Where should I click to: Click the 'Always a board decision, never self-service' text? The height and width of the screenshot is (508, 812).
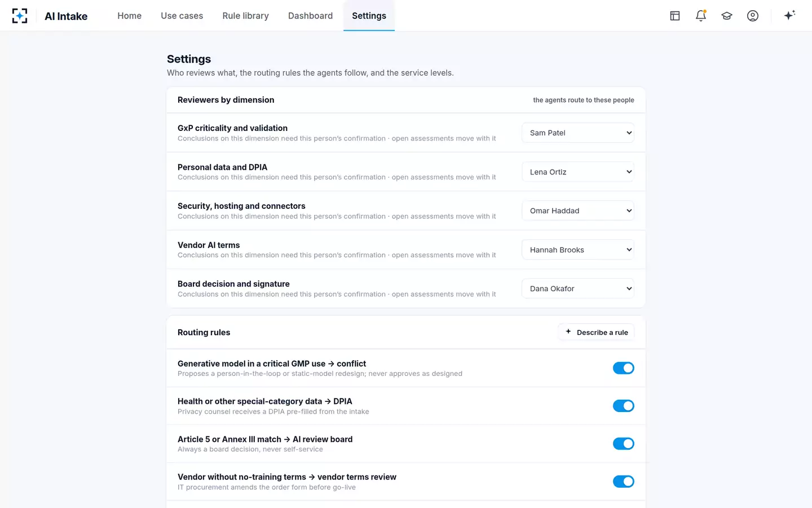tap(250, 449)
